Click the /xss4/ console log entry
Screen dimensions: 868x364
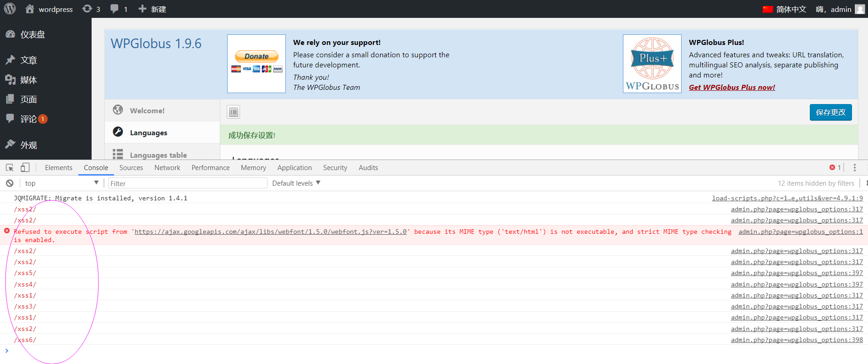25,284
